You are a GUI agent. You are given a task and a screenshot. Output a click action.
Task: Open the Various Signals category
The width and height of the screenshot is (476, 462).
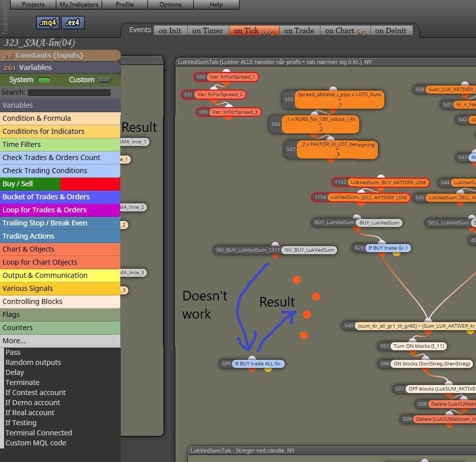click(x=60, y=288)
